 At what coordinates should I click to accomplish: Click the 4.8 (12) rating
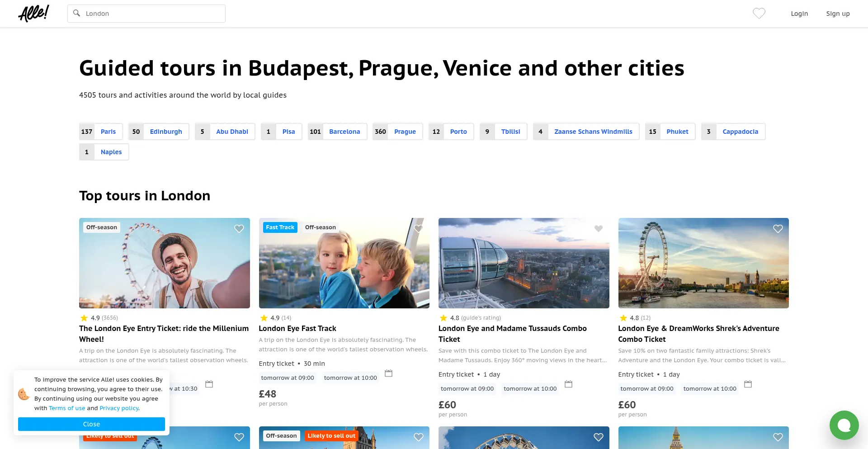[635, 318]
